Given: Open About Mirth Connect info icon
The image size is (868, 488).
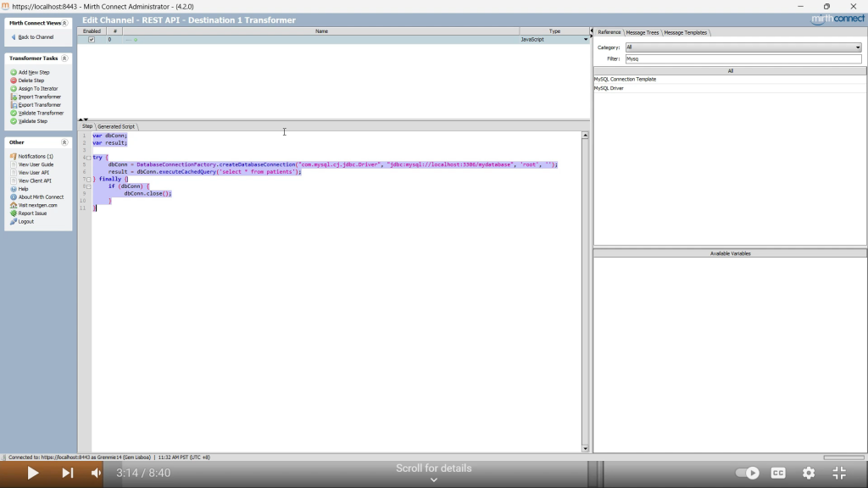Looking at the screenshot, I should click(14, 197).
